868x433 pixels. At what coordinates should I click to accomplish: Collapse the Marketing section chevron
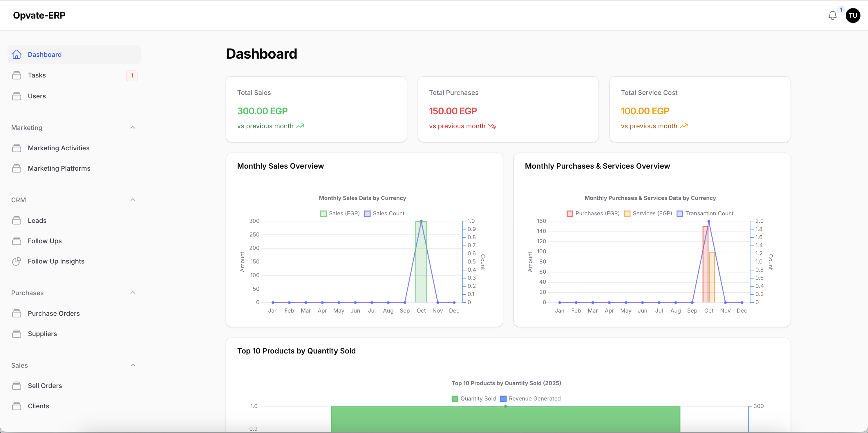tap(133, 127)
